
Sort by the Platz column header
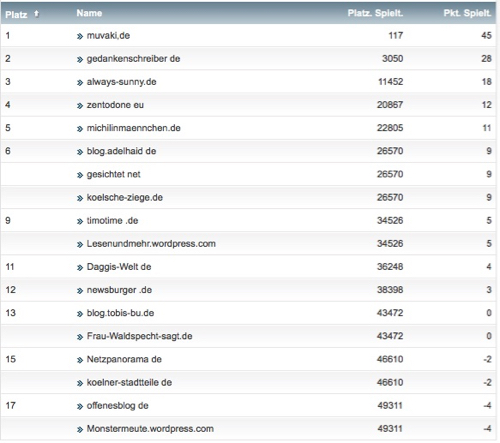tap(16, 15)
